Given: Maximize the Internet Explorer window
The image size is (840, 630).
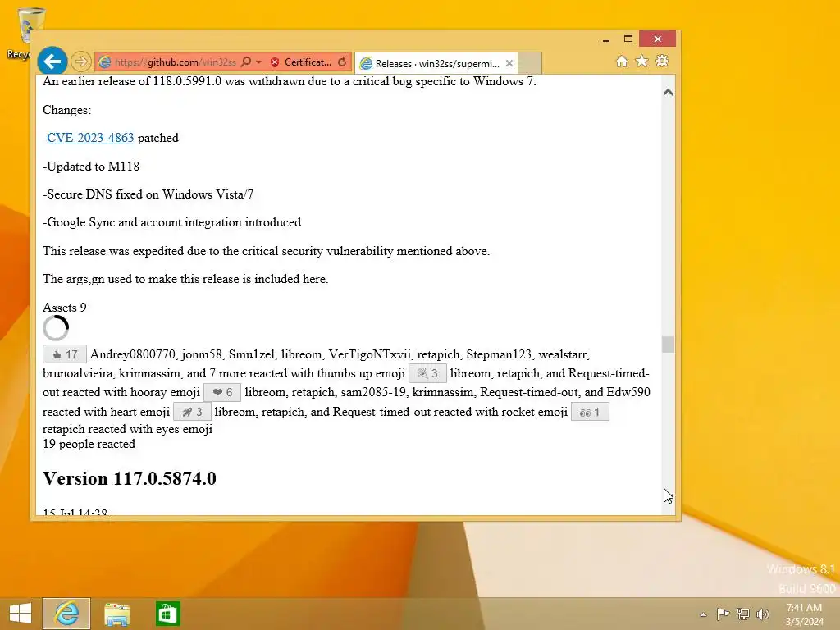Looking at the screenshot, I should coord(628,39).
